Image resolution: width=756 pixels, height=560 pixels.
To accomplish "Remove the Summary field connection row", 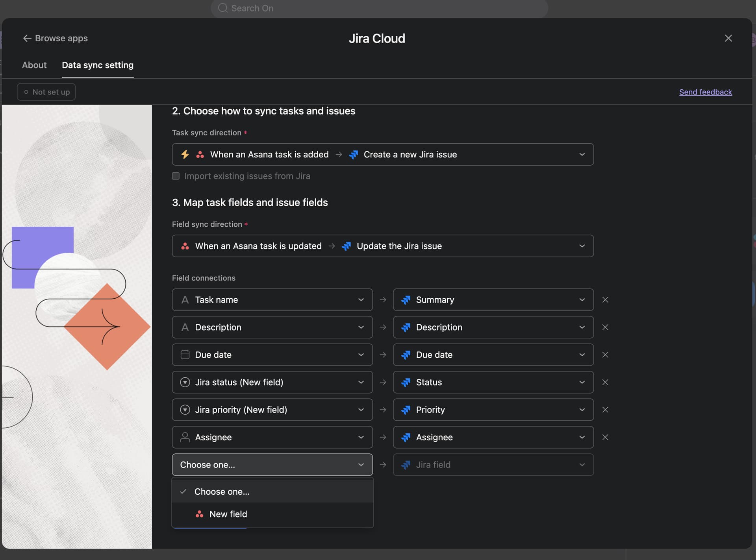I will point(605,300).
